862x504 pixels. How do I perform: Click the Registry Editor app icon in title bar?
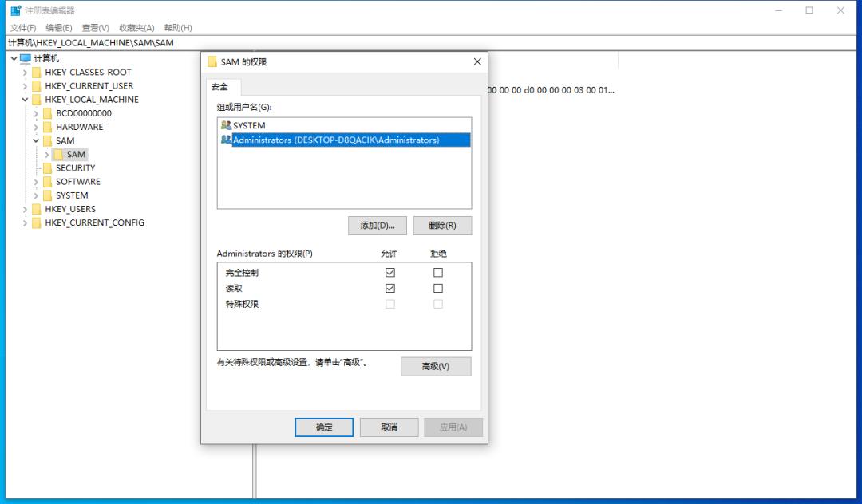[15, 10]
